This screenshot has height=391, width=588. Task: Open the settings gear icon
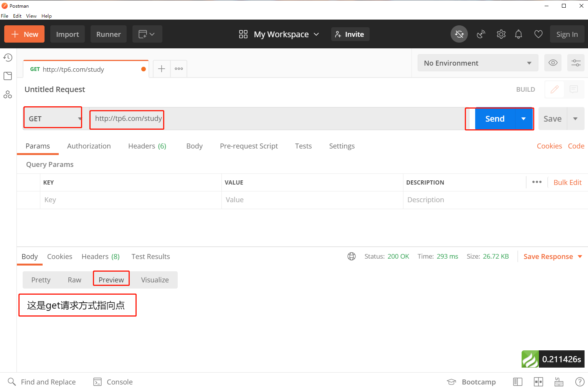[501, 34]
